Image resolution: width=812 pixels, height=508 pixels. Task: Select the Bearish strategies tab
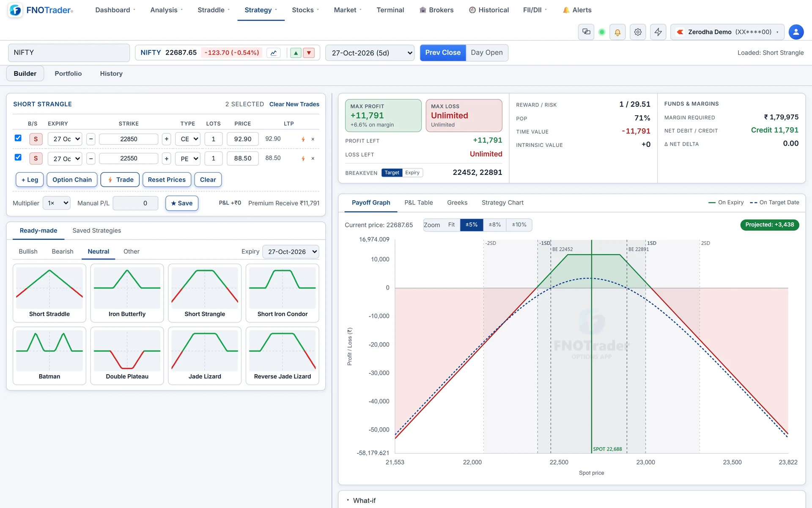[63, 251]
